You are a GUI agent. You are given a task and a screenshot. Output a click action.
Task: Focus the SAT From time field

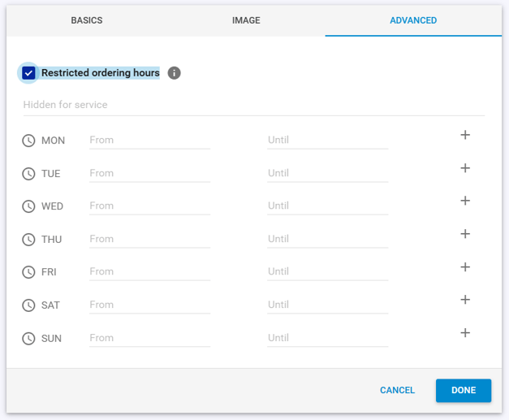pyautogui.click(x=149, y=305)
